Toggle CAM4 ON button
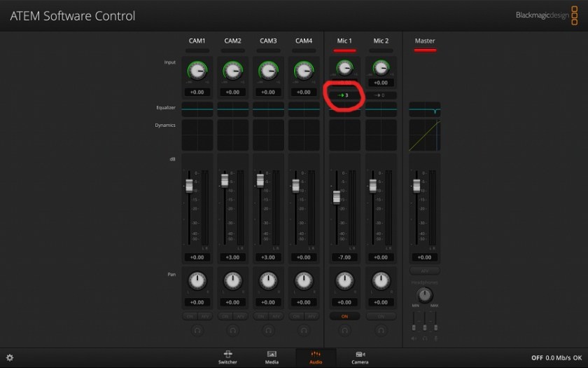The height and width of the screenshot is (368, 588). click(x=296, y=317)
